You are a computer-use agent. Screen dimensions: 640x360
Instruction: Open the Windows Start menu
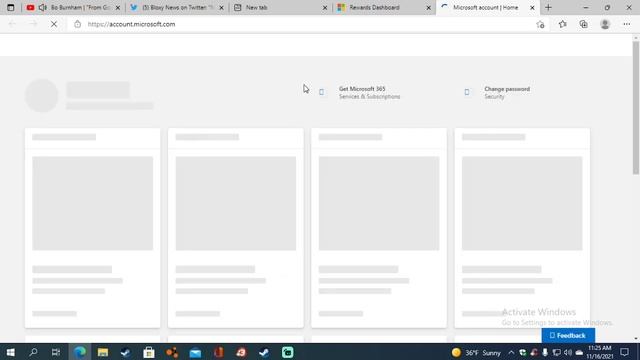[11, 352]
